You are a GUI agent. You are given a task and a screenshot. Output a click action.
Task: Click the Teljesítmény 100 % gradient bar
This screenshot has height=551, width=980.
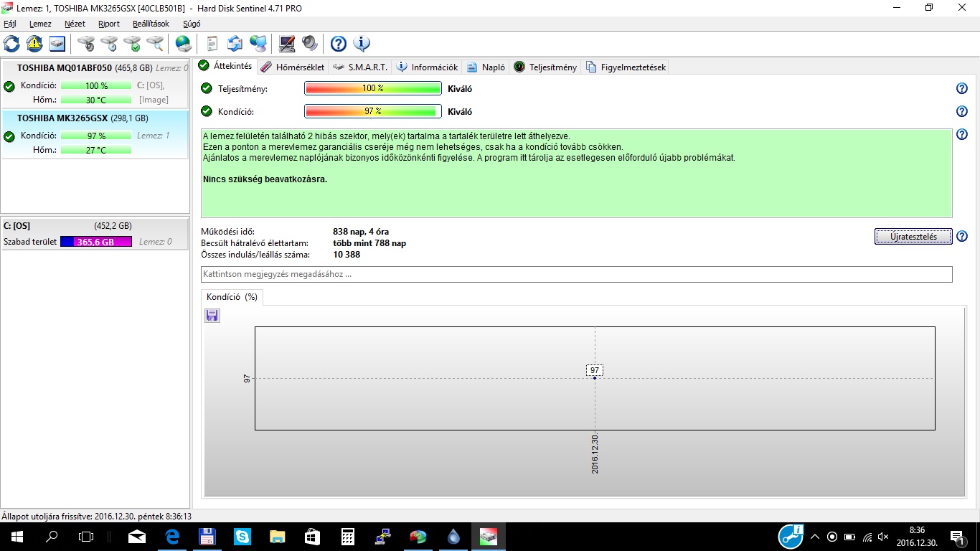click(373, 88)
